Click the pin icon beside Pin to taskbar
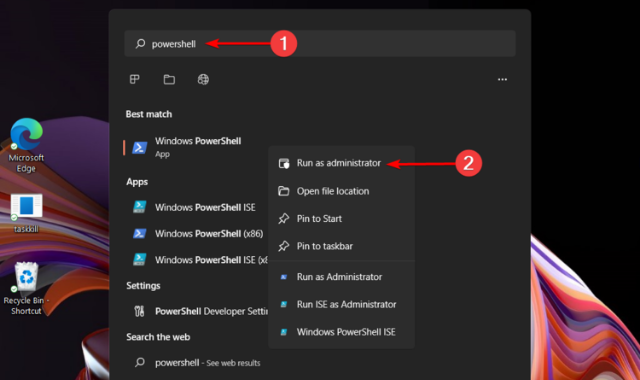 284,246
